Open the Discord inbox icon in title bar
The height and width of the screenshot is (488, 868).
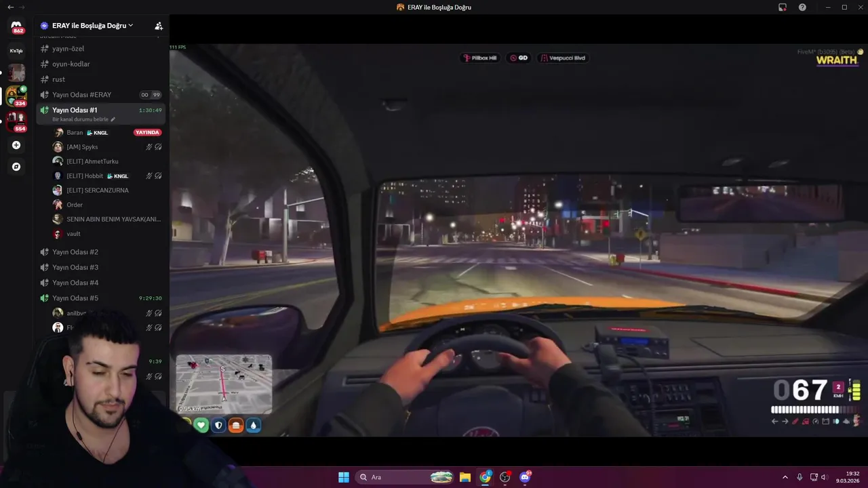point(783,7)
